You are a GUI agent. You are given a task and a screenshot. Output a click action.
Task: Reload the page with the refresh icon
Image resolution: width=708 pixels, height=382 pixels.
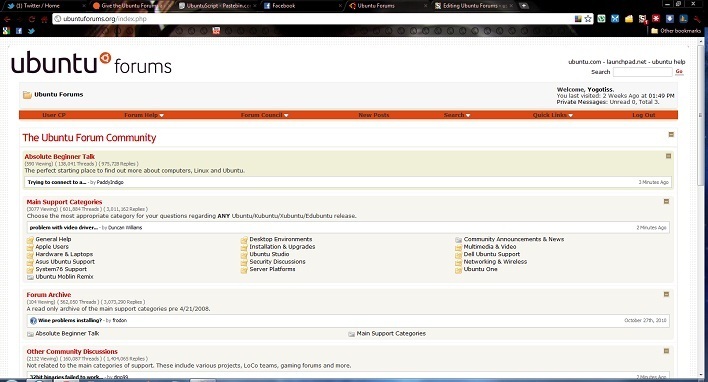click(32, 19)
